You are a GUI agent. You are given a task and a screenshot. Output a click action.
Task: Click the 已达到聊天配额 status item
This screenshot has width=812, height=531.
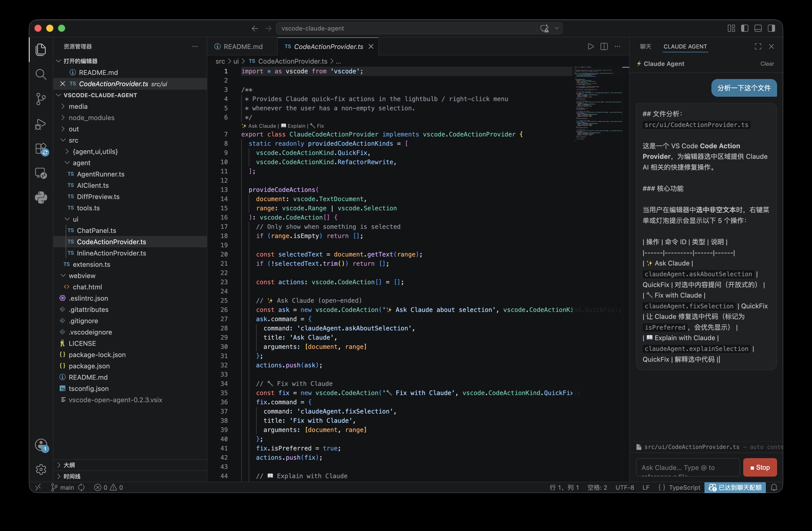735,487
